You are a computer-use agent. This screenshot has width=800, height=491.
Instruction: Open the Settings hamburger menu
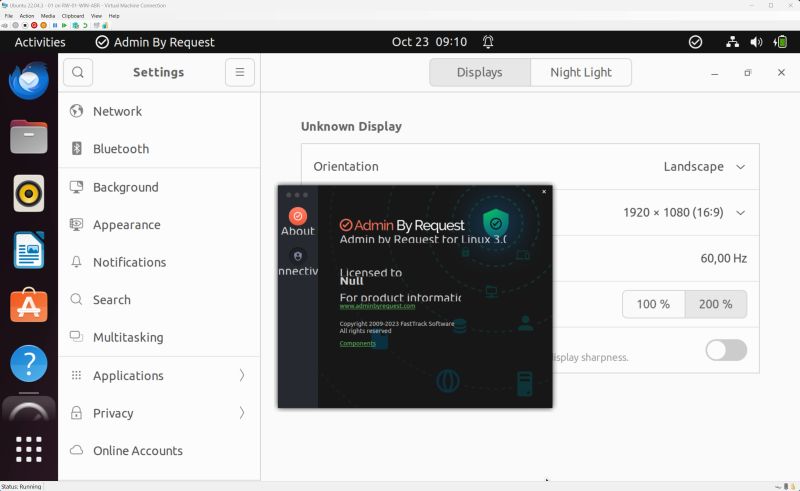pyautogui.click(x=240, y=72)
